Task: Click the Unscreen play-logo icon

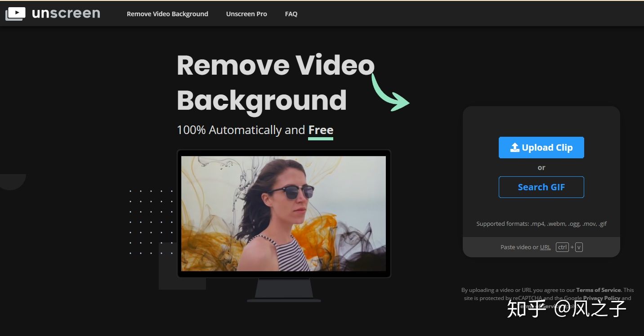Action: 15,13
